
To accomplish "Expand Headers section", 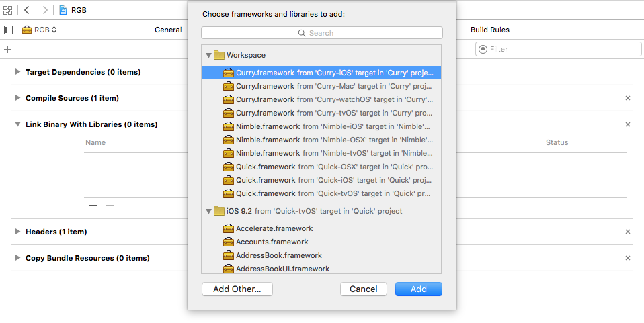I will [x=17, y=232].
